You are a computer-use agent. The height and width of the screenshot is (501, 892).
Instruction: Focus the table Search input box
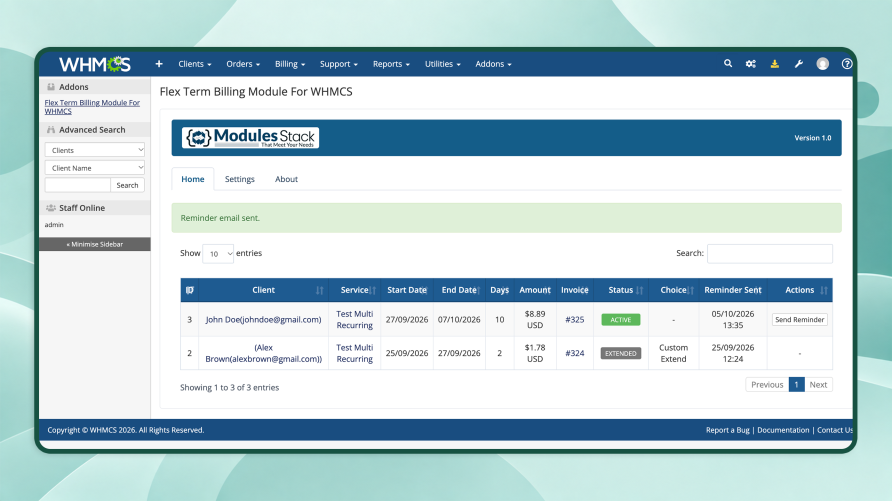pos(770,254)
